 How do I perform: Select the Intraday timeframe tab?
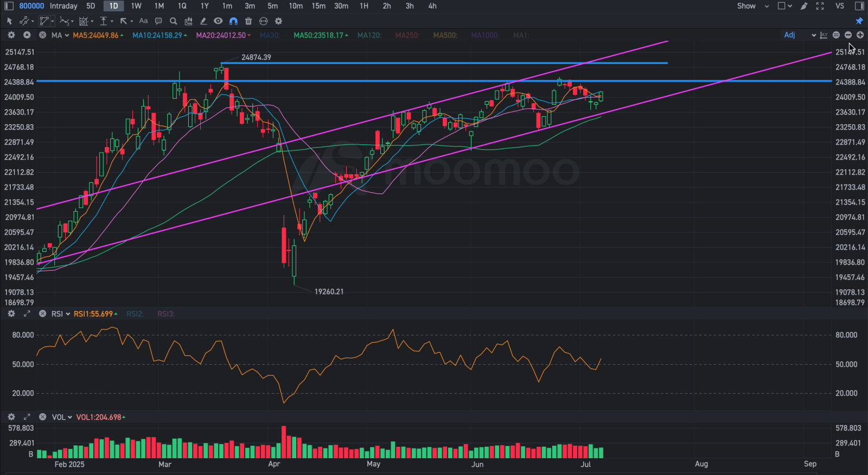click(63, 6)
